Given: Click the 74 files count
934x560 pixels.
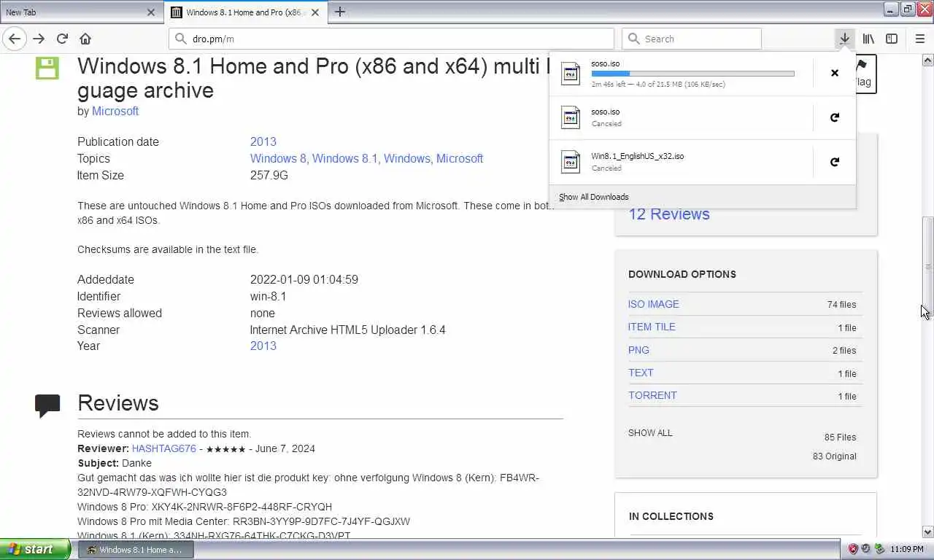Looking at the screenshot, I should (x=842, y=305).
